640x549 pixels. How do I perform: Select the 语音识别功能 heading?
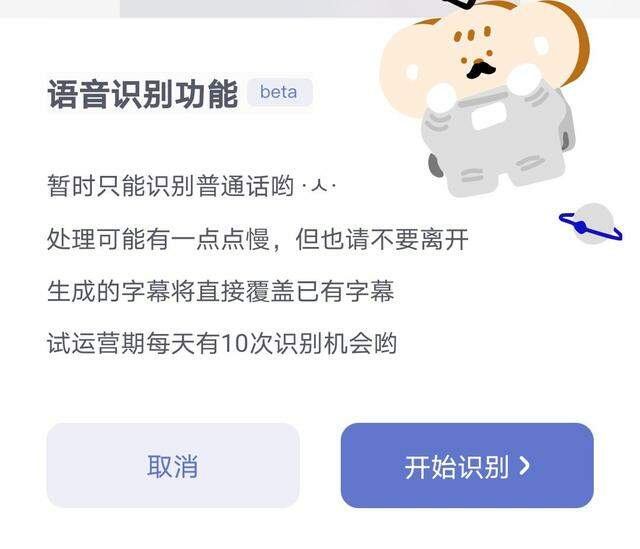click(x=143, y=94)
